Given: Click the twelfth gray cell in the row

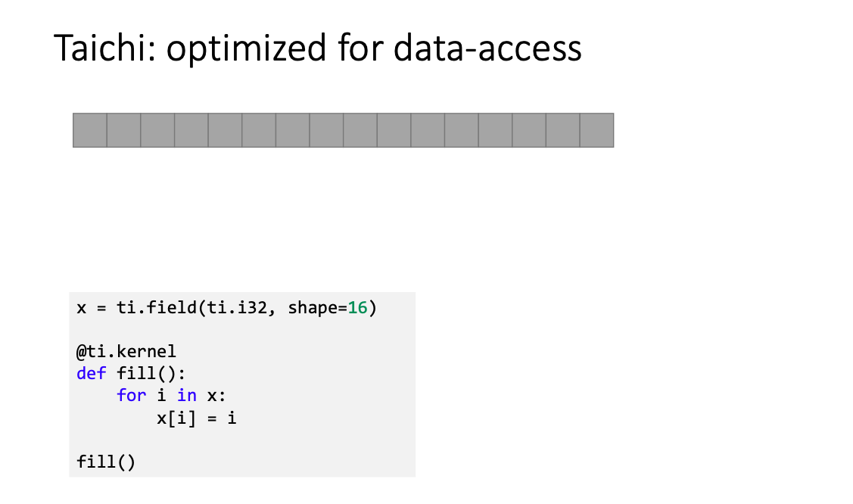Looking at the screenshot, I should pos(462,130).
